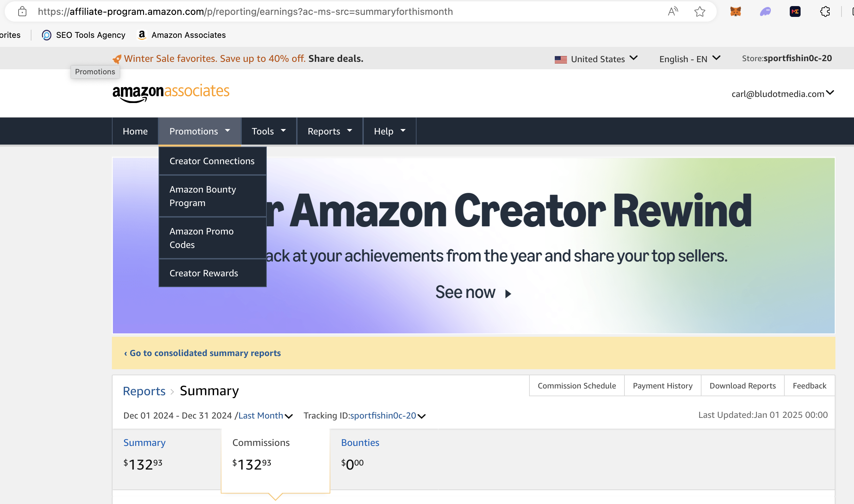
Task: Open the Tracking ID sportfishin0c-20 dropdown
Action: 388,415
